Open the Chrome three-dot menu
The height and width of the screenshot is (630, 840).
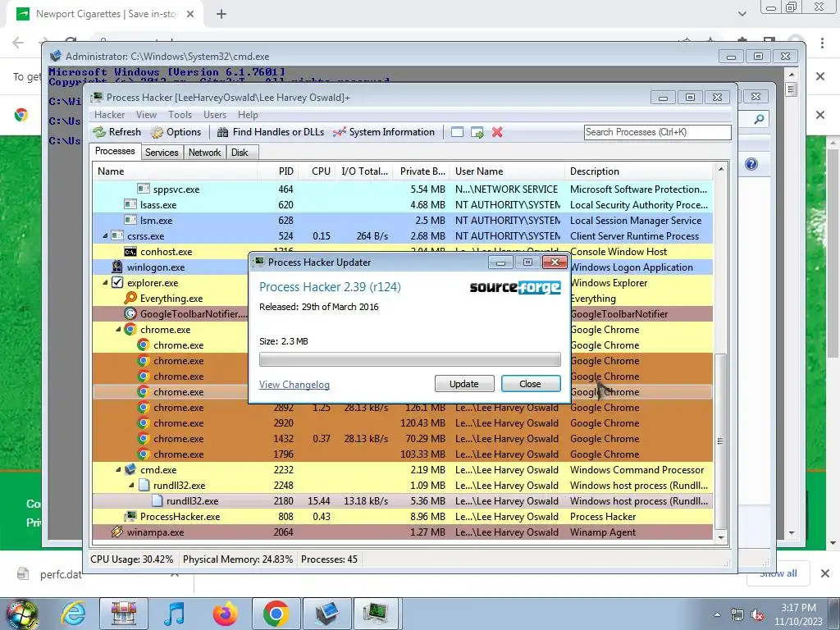822,43
